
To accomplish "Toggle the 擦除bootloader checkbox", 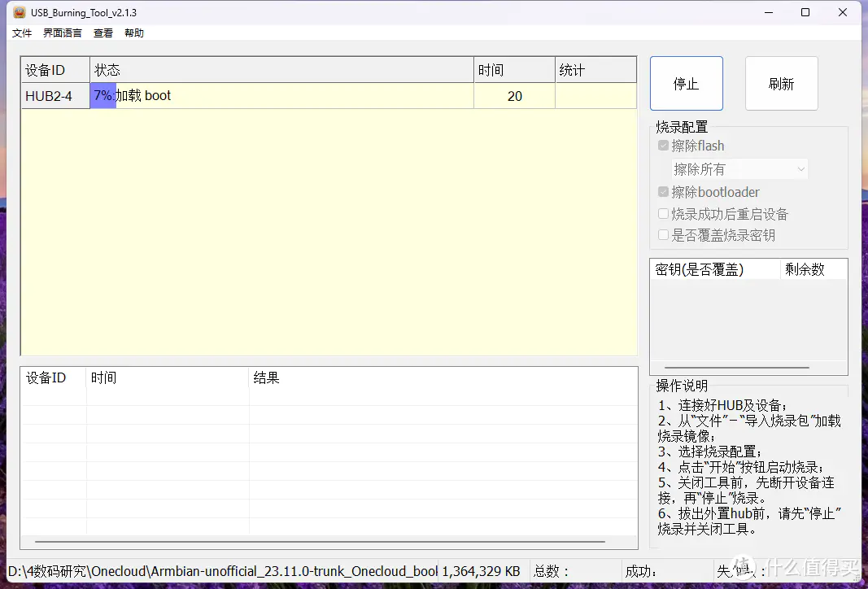I will 663,192.
